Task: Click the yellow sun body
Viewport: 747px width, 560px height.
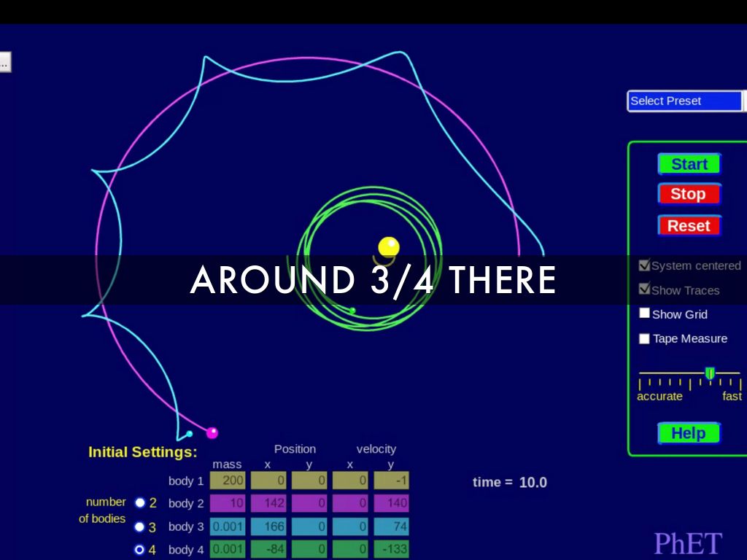Action: click(389, 246)
